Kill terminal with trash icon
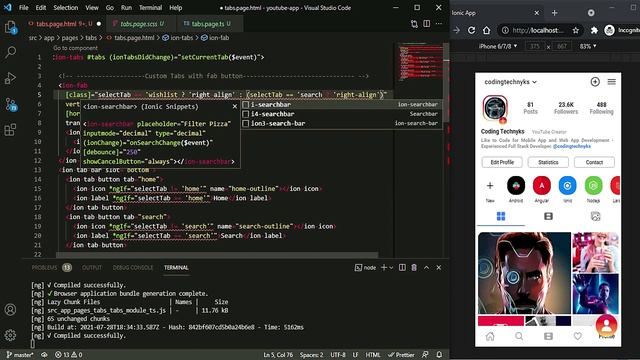640x360 pixels. pyautogui.click(x=414, y=267)
